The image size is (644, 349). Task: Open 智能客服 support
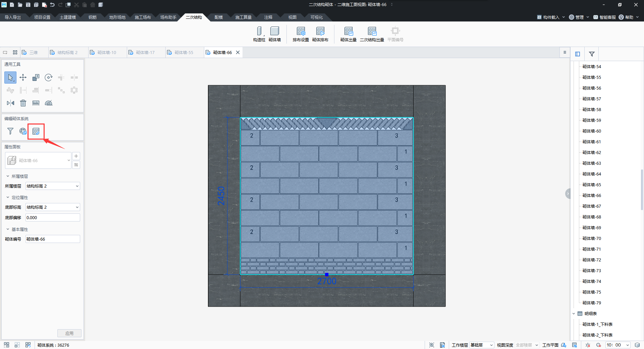[604, 17]
